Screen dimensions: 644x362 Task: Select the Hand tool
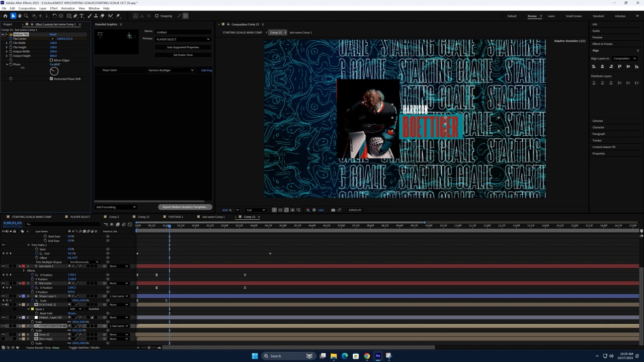[20, 16]
